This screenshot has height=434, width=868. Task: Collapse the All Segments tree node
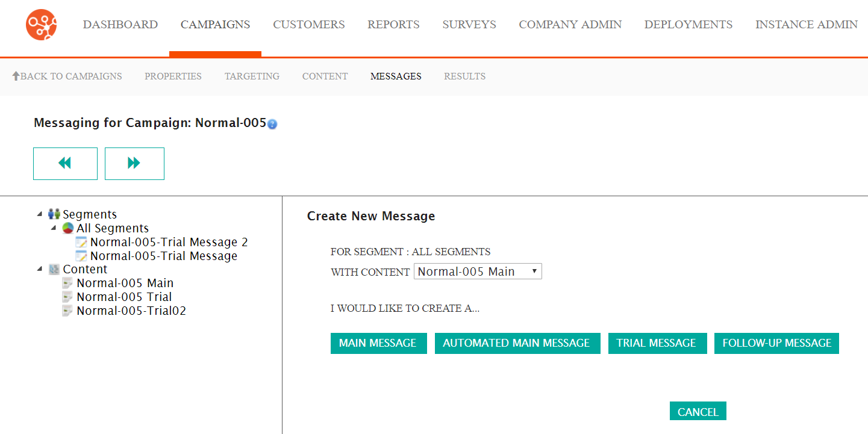54,228
